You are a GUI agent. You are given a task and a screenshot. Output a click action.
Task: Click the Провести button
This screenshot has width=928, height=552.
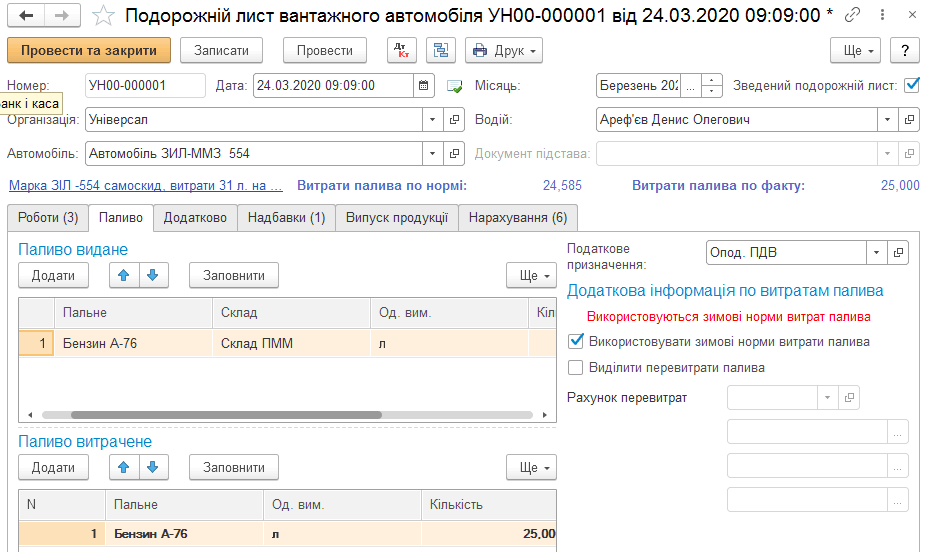click(x=325, y=51)
